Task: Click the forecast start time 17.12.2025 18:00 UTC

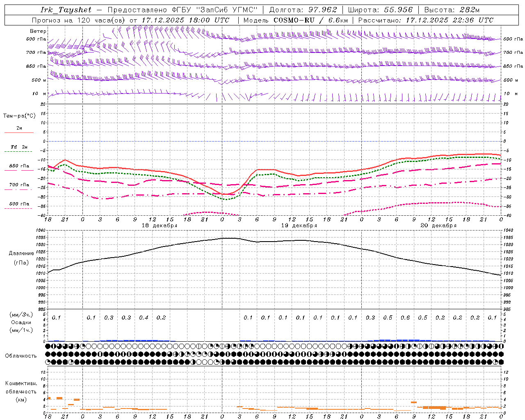Action: pyautogui.click(x=185, y=20)
